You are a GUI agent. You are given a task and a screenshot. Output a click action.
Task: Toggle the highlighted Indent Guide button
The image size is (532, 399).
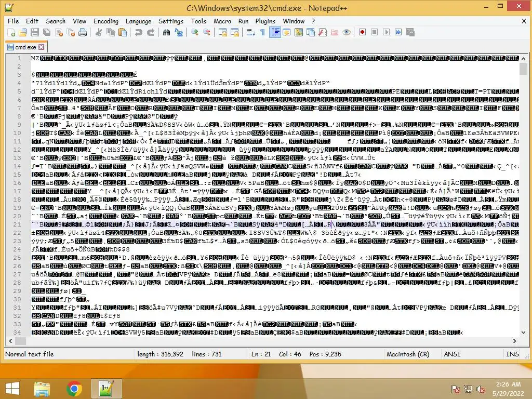(275, 32)
